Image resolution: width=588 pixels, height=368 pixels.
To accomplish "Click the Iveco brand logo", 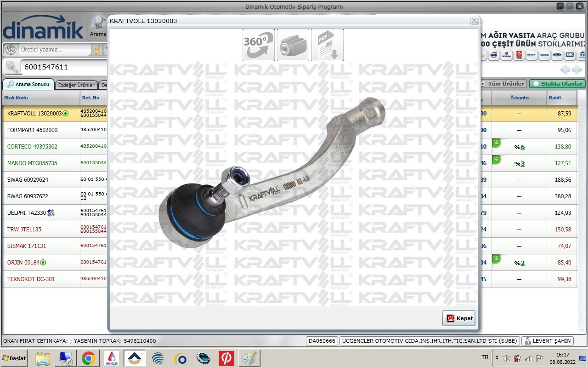I will [544, 55].
